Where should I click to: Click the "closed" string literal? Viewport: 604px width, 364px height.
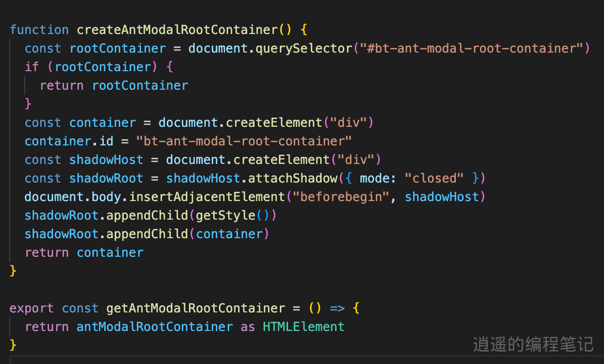coord(434,178)
